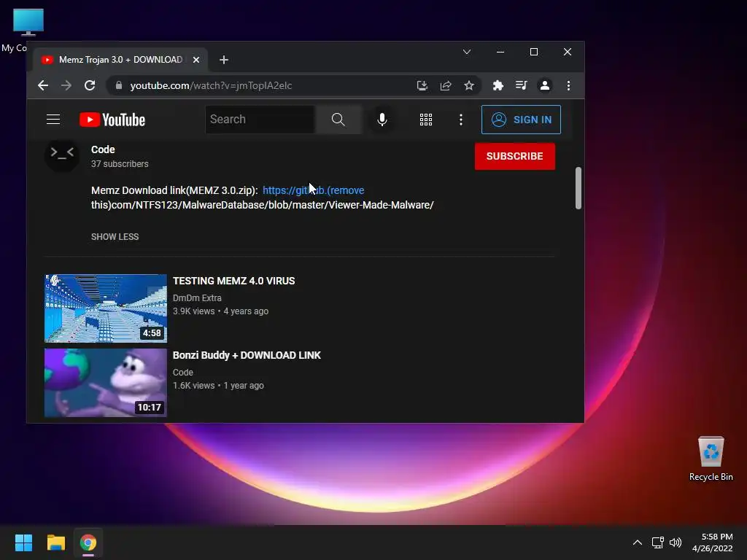The height and width of the screenshot is (560, 747).
Task: Open YouTube settings three-dot menu
Action: pyautogui.click(x=461, y=120)
